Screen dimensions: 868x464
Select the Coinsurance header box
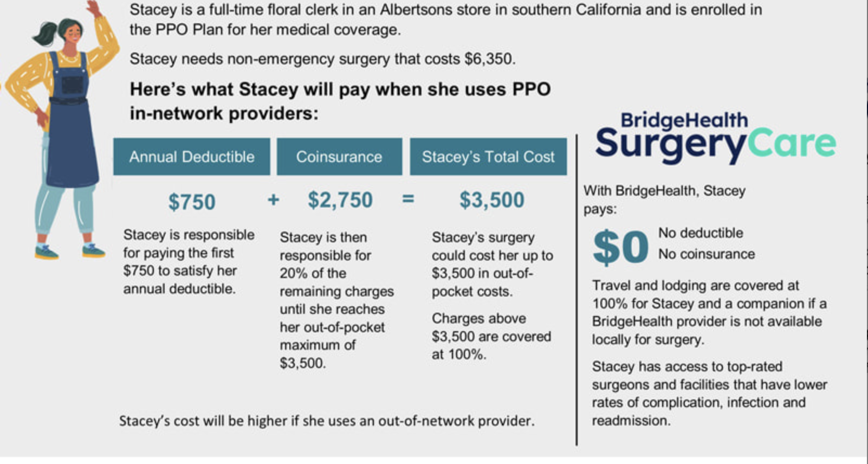339,157
